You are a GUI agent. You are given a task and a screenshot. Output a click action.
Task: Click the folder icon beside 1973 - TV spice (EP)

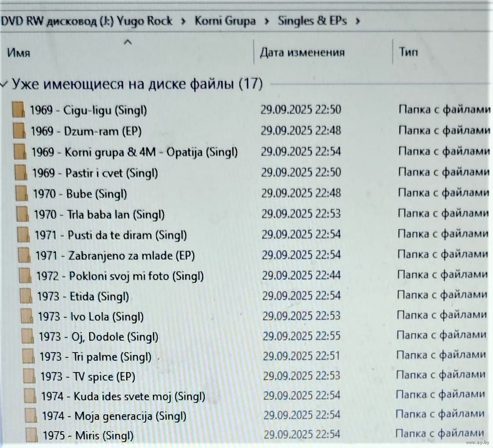pos(29,376)
